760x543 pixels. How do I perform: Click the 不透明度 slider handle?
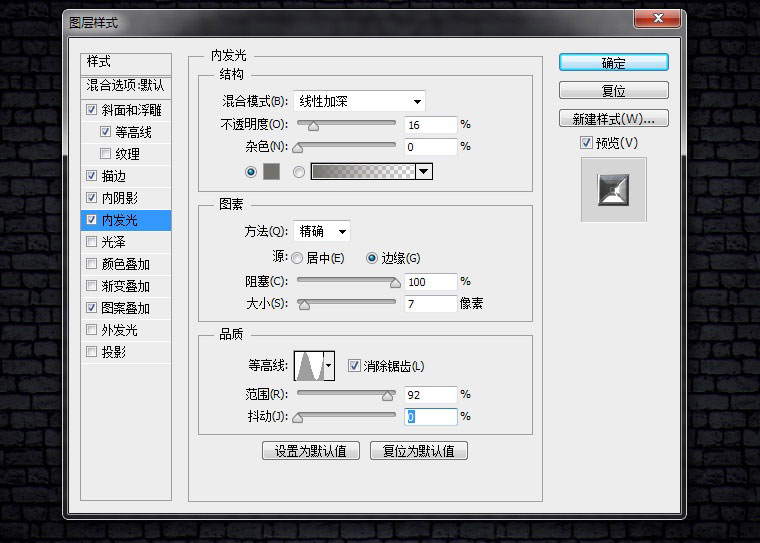pos(314,126)
